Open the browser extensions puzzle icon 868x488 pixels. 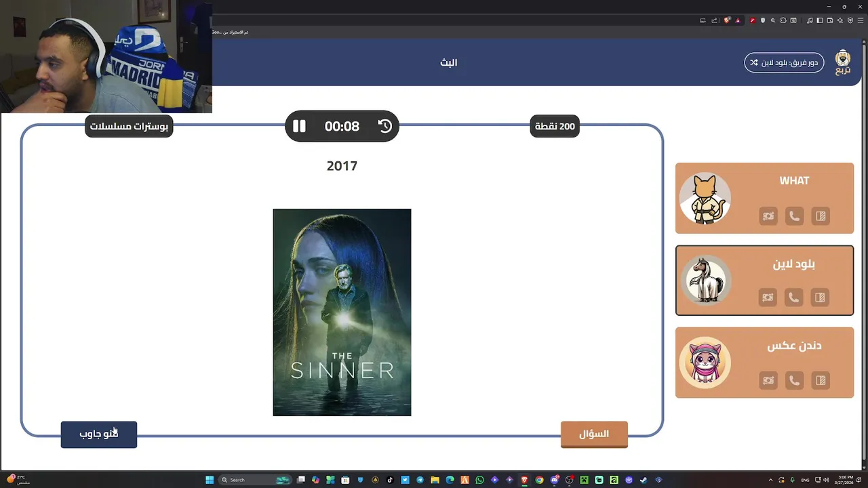783,20
